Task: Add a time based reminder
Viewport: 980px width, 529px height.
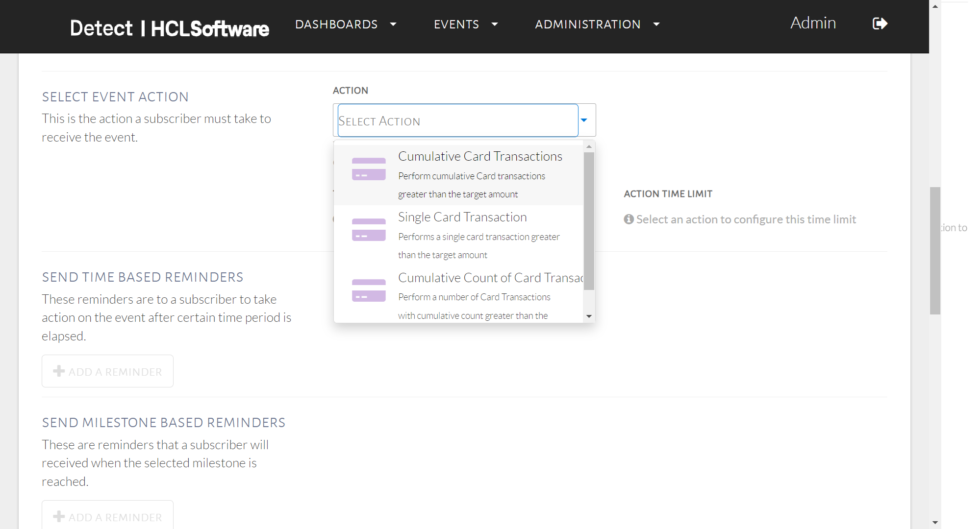Action: pyautogui.click(x=107, y=371)
